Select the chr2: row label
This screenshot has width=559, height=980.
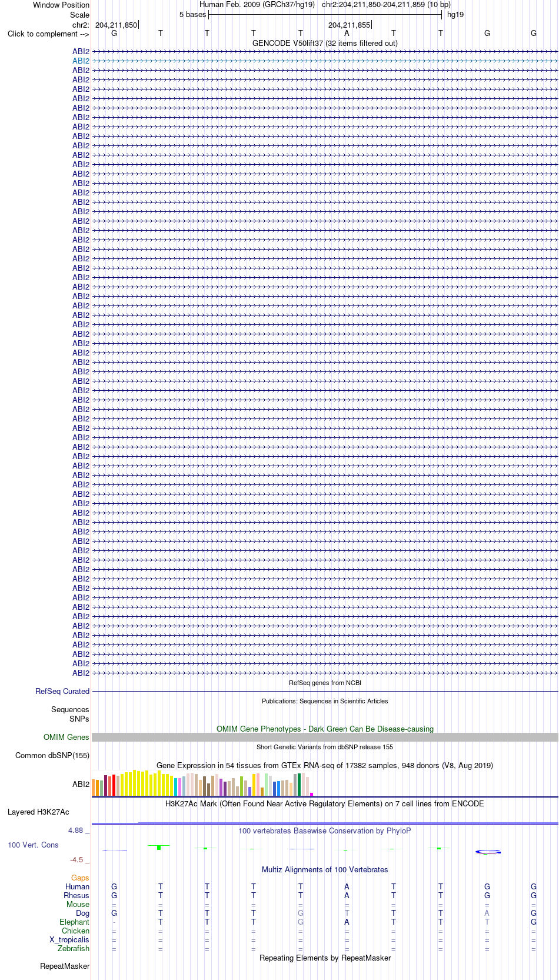tap(81, 25)
